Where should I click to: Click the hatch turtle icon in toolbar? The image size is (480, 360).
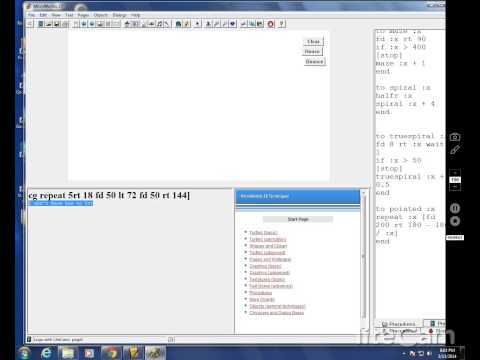[x=178, y=24]
